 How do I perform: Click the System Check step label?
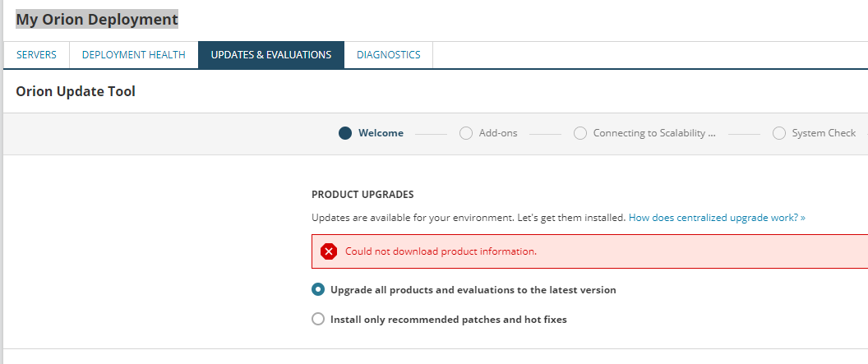(x=824, y=133)
